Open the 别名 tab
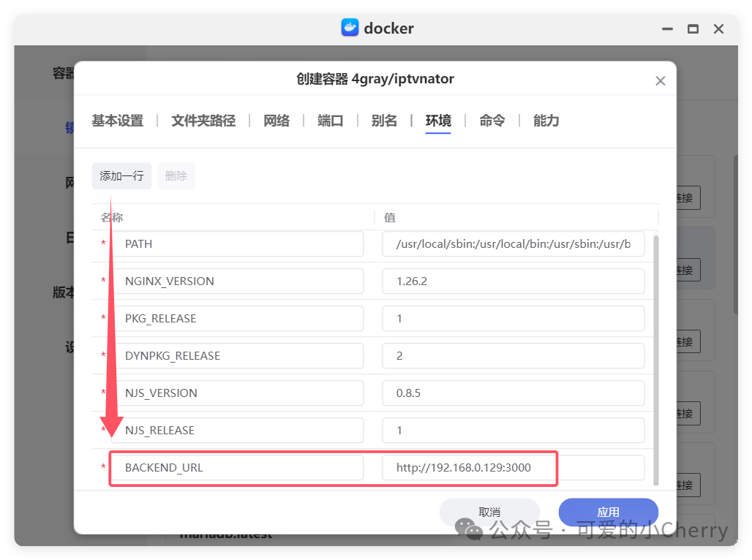This screenshot has width=752, height=560. (x=384, y=121)
